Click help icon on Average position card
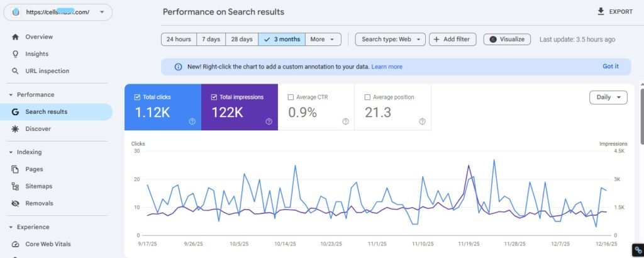This screenshot has width=644, height=258. (x=422, y=121)
